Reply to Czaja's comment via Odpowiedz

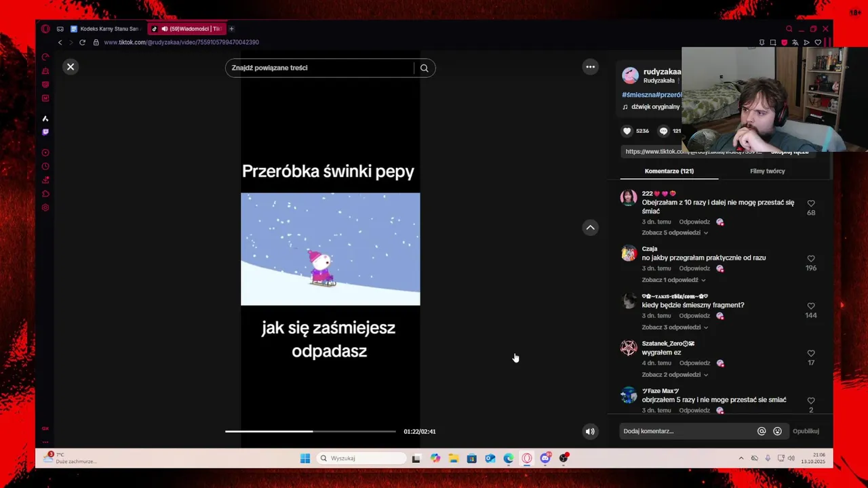[694, 268]
